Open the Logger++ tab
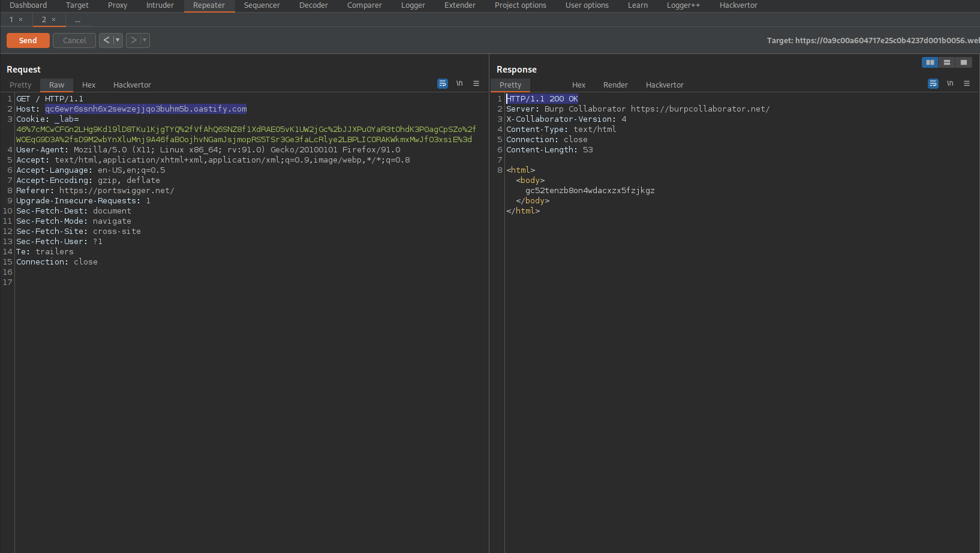 coord(684,5)
